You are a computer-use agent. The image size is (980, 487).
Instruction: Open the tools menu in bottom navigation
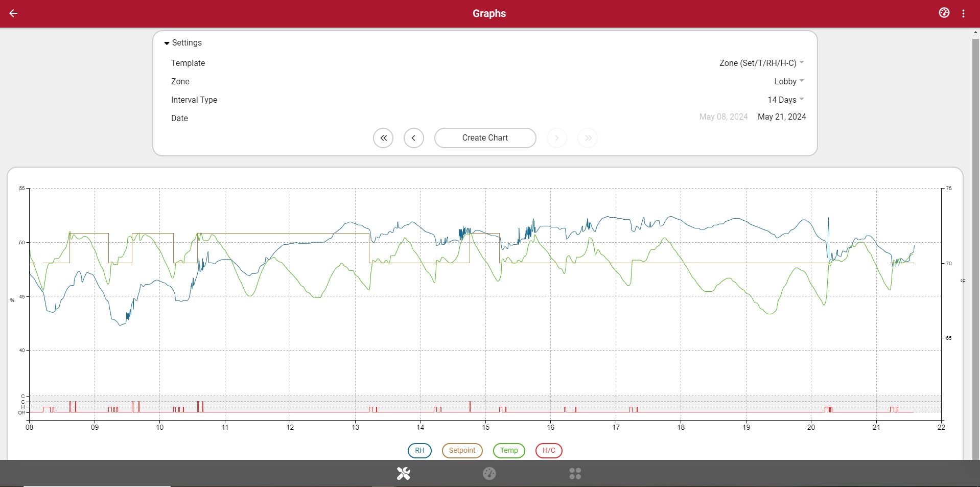pyautogui.click(x=403, y=473)
